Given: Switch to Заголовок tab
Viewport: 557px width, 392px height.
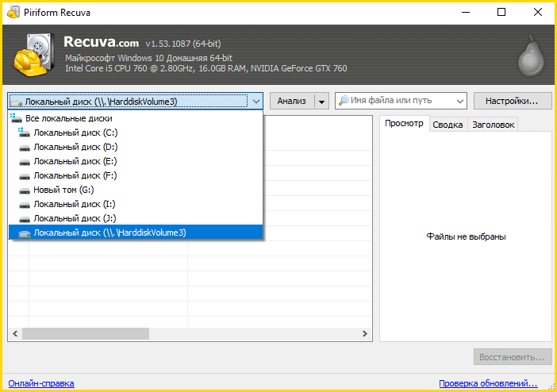Looking at the screenshot, I should pos(493,125).
